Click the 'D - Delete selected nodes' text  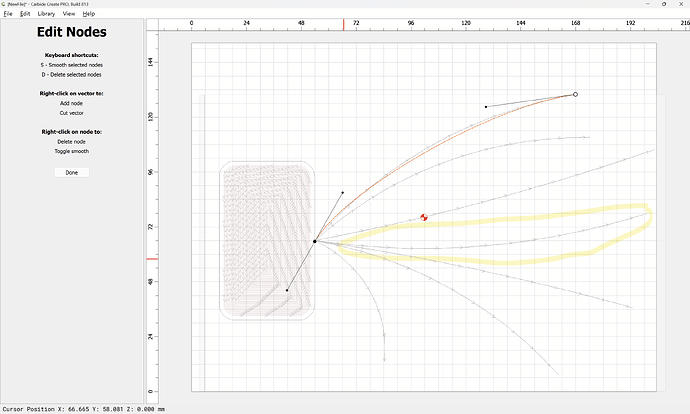(x=72, y=75)
